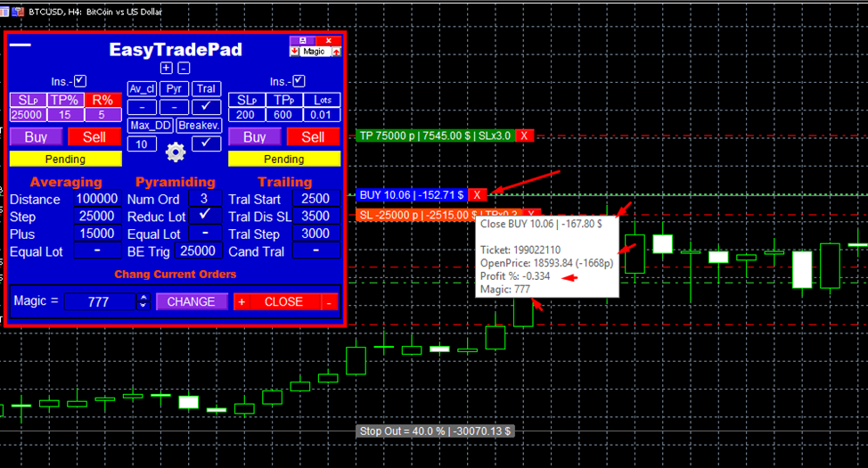The width and height of the screenshot is (868, 468).
Task: Click the Av_cl button
Action: click(142, 88)
